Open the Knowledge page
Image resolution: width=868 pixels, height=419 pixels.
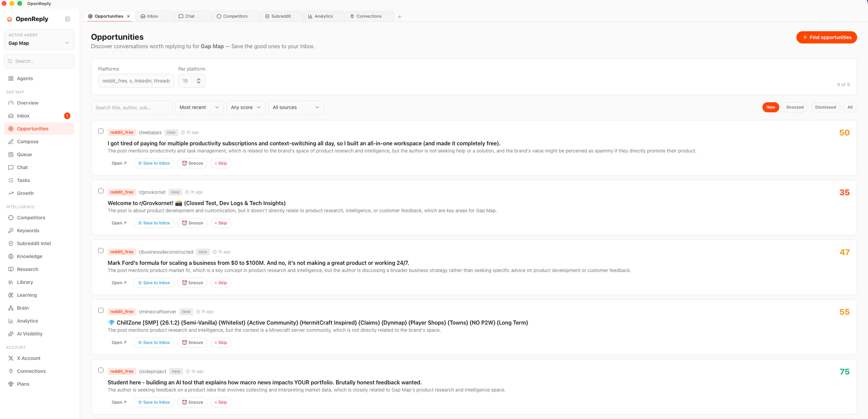(x=39, y=256)
